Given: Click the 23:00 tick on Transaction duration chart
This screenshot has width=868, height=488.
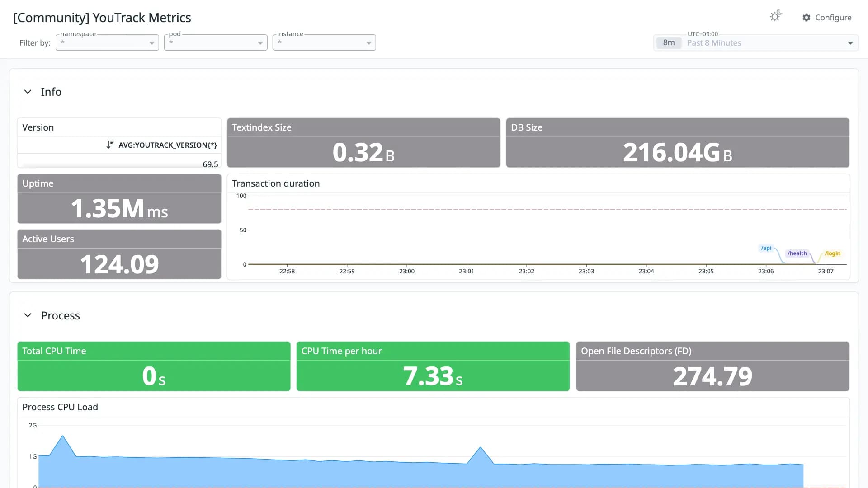Looking at the screenshot, I should (x=407, y=271).
